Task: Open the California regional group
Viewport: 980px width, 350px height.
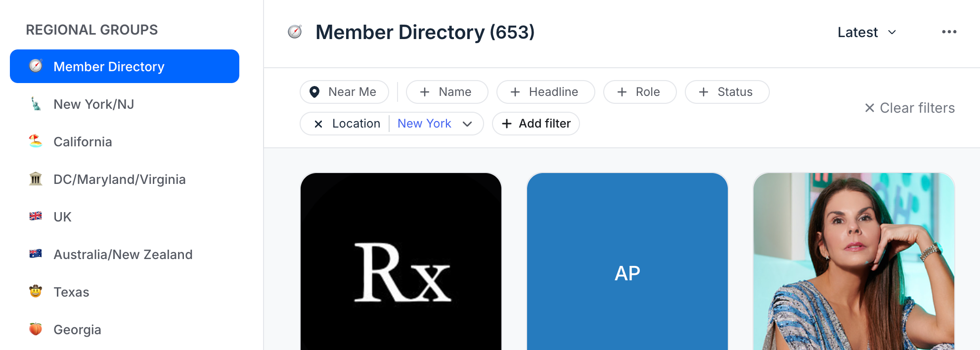Action: tap(125, 141)
